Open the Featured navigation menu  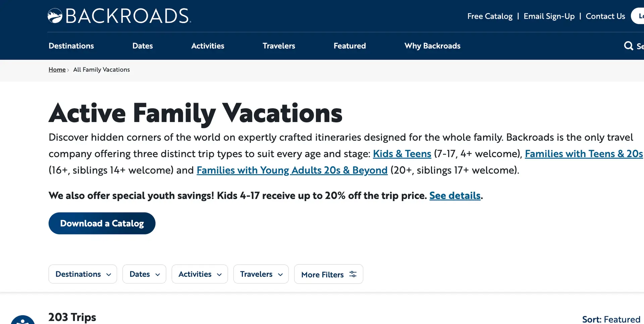coord(350,46)
